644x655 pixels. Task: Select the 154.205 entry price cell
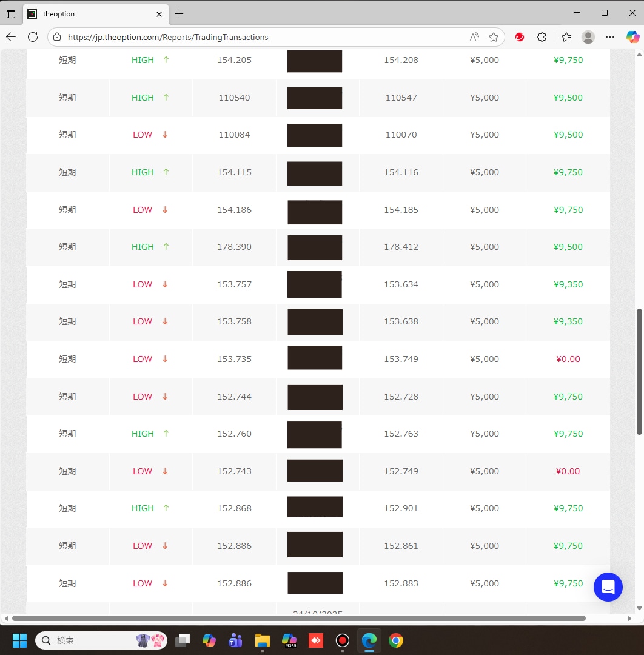coord(234,60)
